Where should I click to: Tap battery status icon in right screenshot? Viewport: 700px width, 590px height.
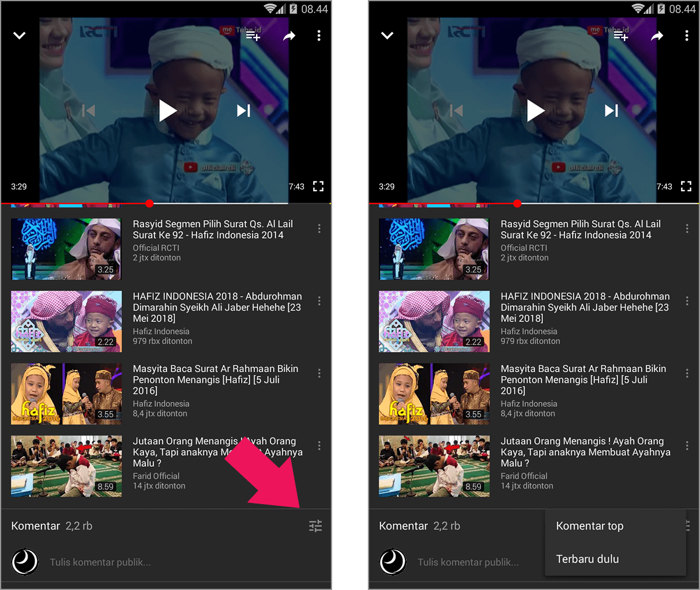click(661, 9)
